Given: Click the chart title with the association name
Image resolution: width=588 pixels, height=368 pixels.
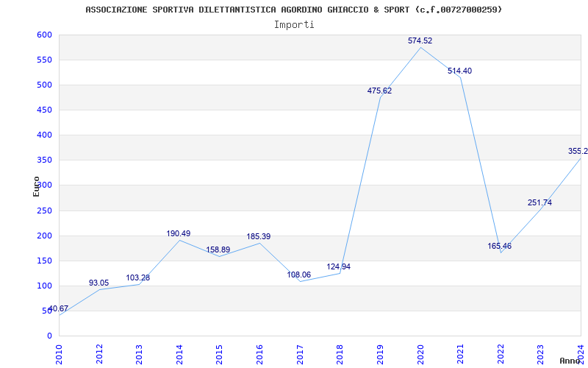Looking at the screenshot, I should (x=293, y=10).
